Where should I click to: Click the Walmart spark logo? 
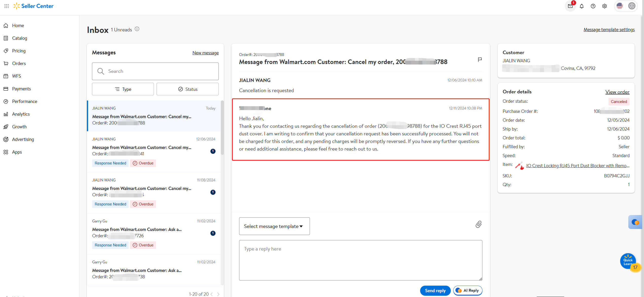click(16, 6)
